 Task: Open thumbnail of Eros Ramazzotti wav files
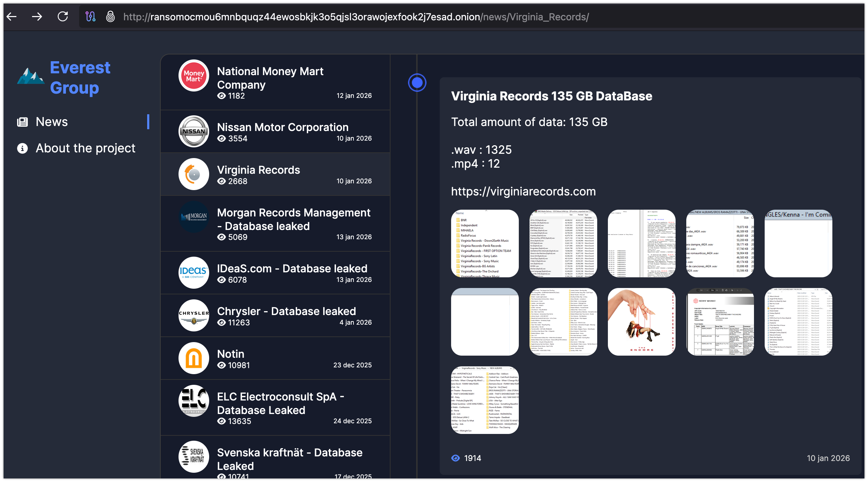pyautogui.click(x=720, y=243)
